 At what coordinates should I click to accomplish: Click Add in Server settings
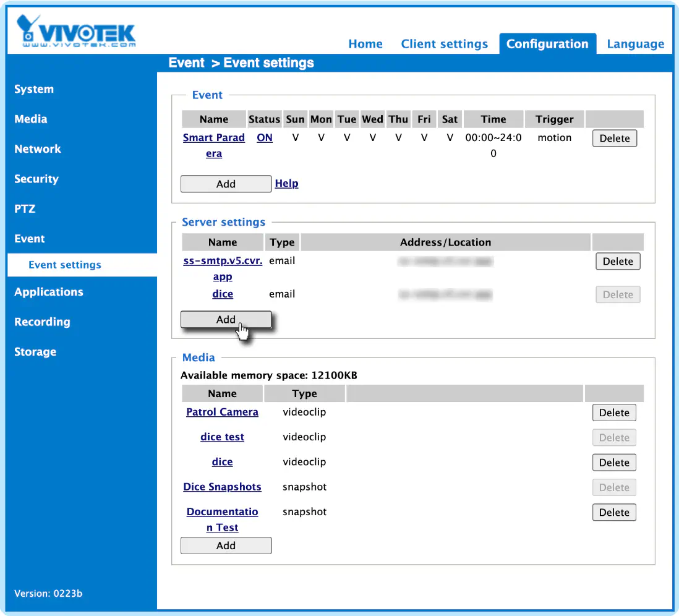point(226,319)
